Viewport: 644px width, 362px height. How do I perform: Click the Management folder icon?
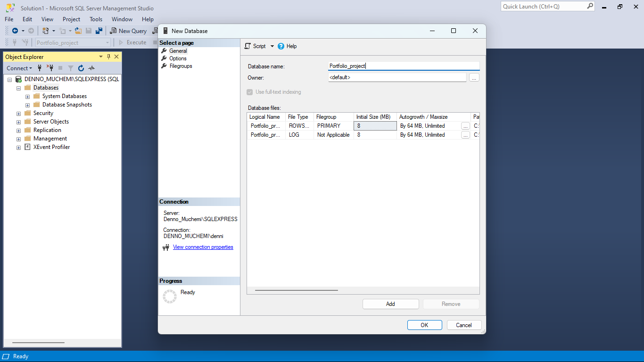(27, 139)
